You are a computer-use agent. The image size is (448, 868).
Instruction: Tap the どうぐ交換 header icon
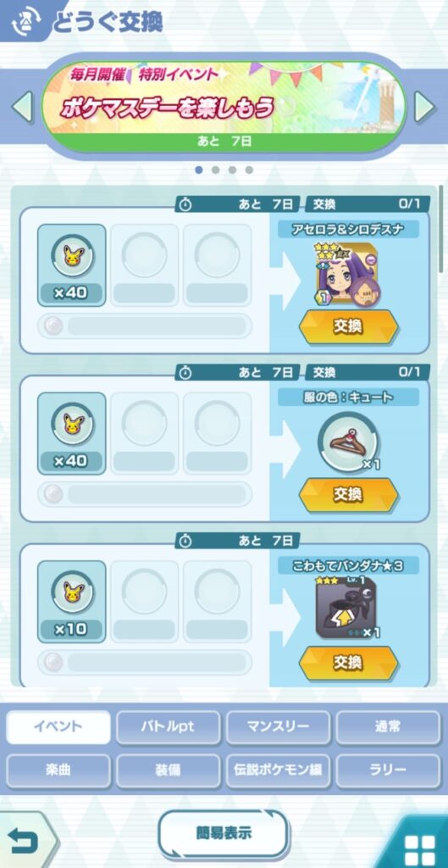pos(24,20)
